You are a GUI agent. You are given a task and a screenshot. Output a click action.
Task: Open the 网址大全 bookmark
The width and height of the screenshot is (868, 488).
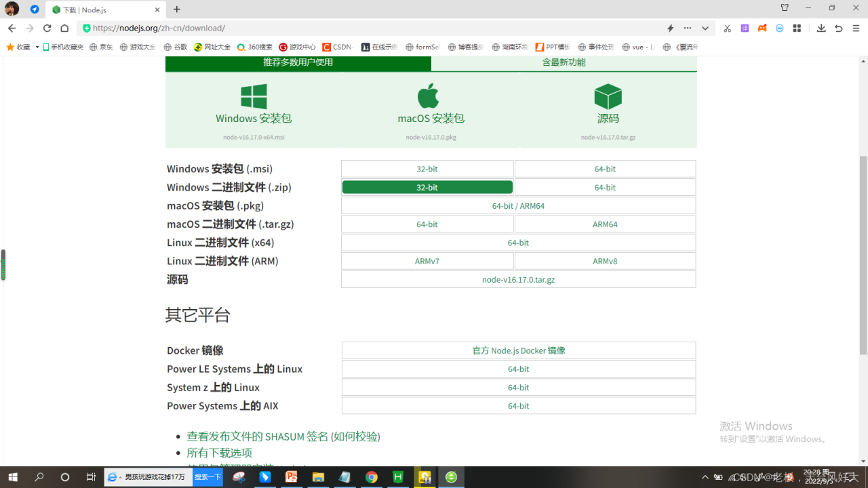(212, 47)
